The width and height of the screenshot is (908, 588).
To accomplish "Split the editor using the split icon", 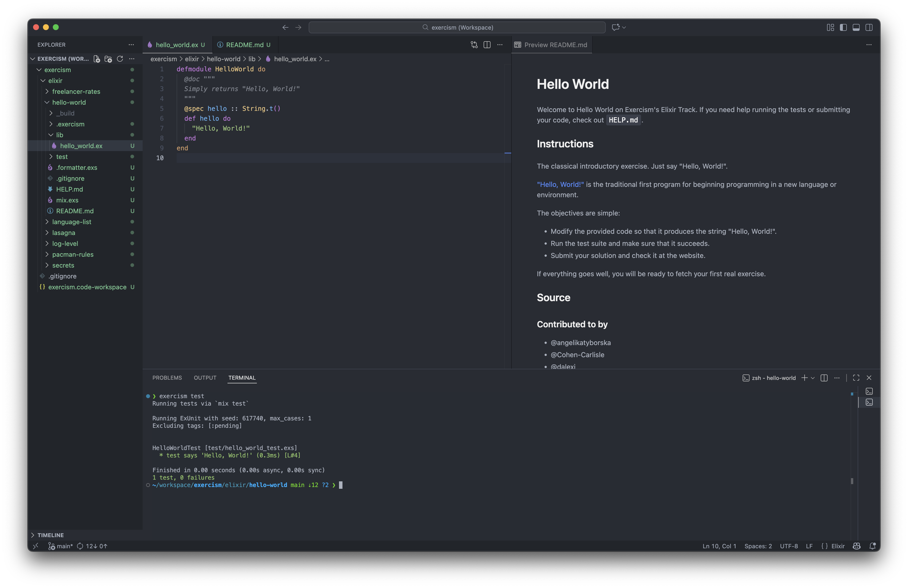I will click(487, 45).
